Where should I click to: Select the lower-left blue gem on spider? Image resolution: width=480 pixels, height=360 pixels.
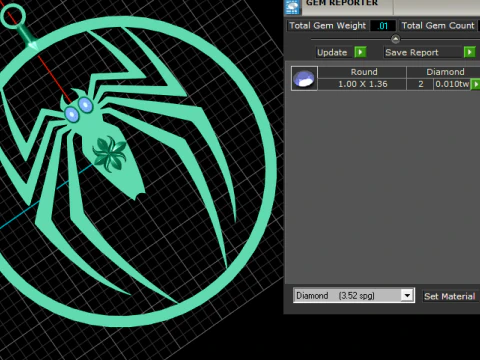(x=72, y=114)
